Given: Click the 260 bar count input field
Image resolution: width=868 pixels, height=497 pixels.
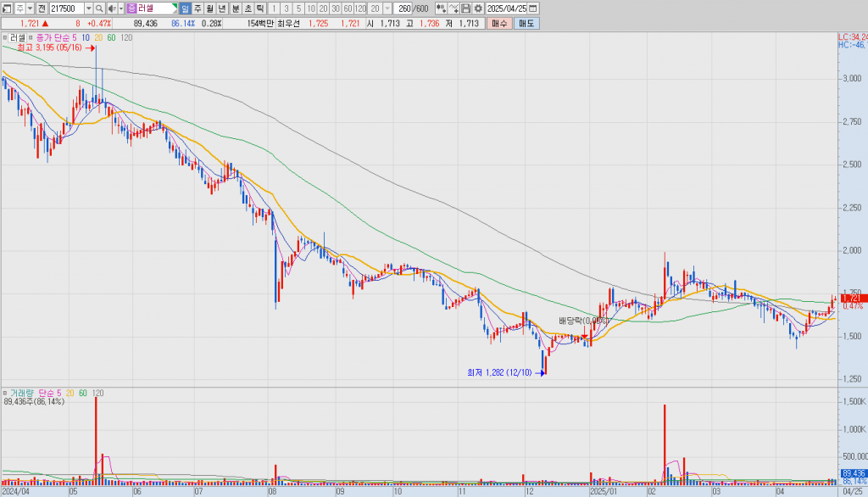Looking at the screenshot, I should click(403, 8).
